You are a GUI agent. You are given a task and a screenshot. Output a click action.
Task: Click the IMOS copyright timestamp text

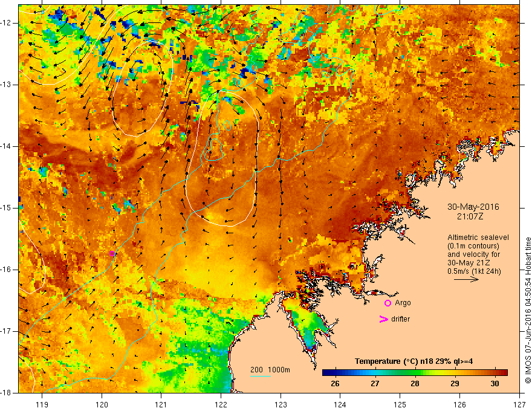tap(528, 310)
